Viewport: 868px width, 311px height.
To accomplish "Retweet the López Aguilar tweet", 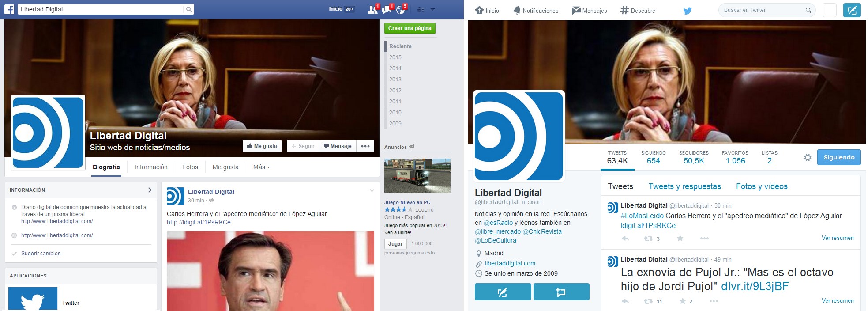I will coord(648,239).
